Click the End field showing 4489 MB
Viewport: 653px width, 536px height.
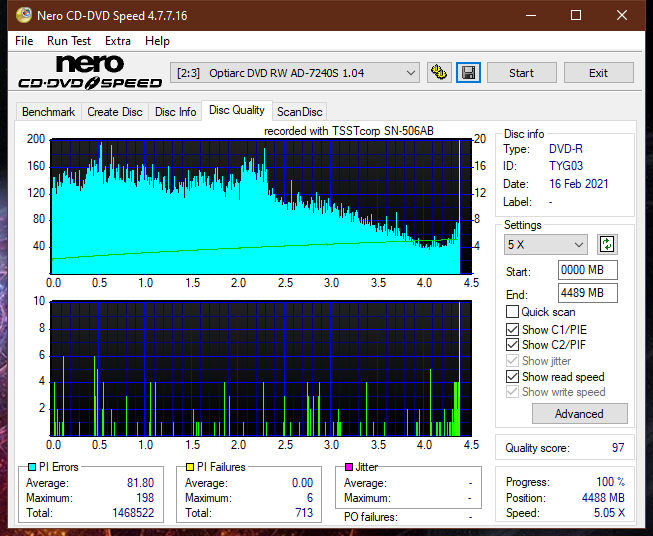coord(588,293)
